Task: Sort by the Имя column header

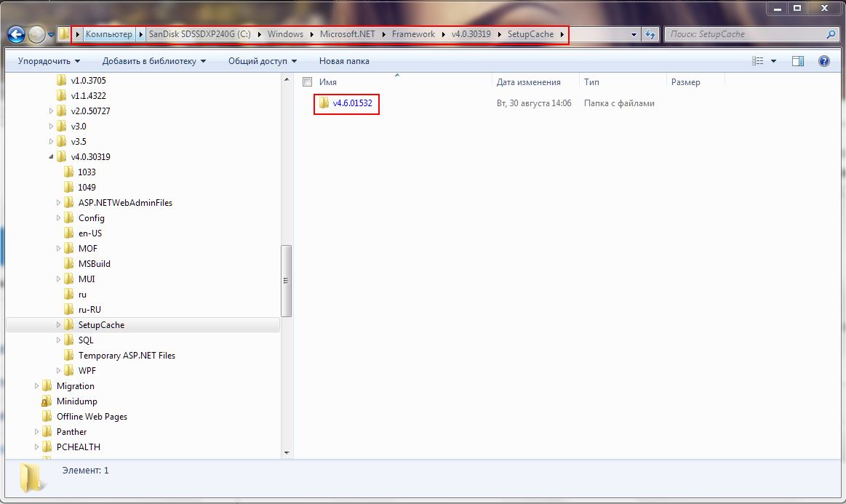Action: [328, 82]
